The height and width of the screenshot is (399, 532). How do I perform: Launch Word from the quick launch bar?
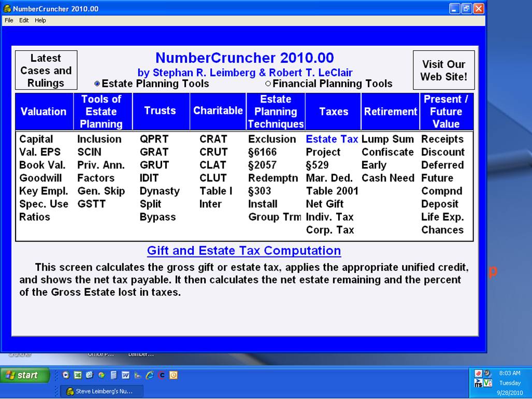click(125, 375)
